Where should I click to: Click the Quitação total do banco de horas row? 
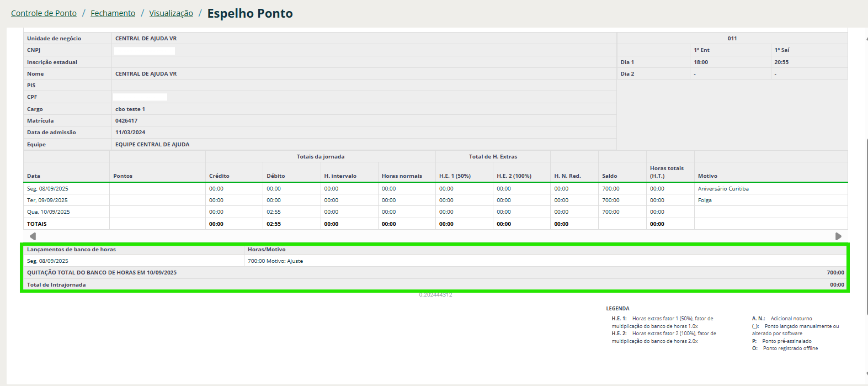click(102, 273)
